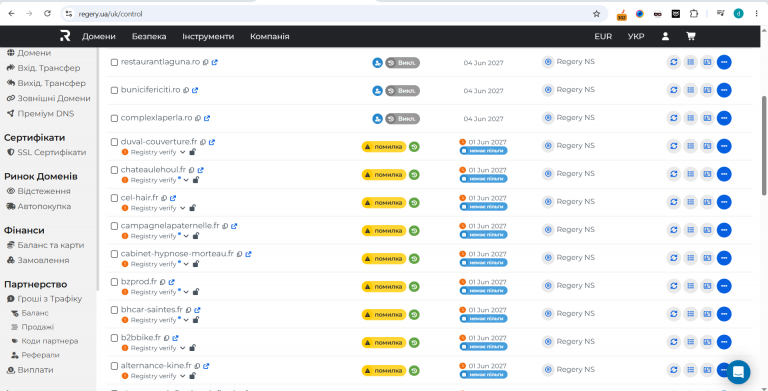Click the 'немає пільги' badge for bzprod.fr
The height and width of the screenshot is (391, 768).
(483, 291)
